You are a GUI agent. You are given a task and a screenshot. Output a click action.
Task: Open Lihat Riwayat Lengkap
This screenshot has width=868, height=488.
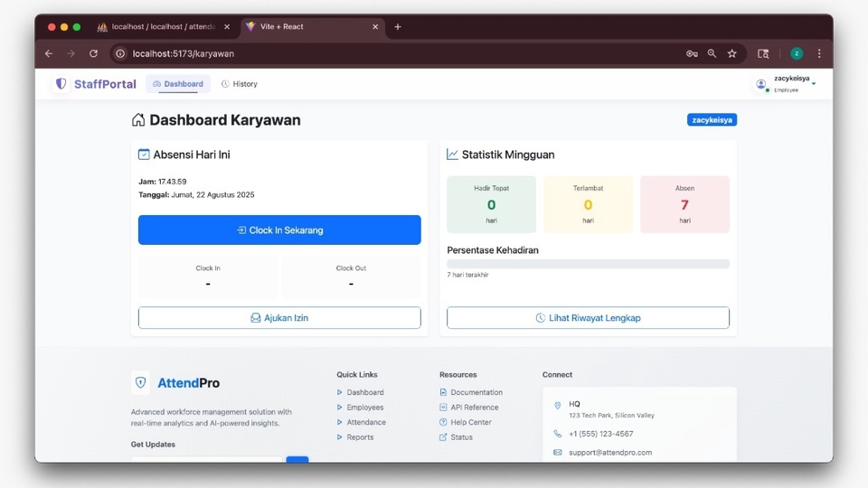[588, 318]
